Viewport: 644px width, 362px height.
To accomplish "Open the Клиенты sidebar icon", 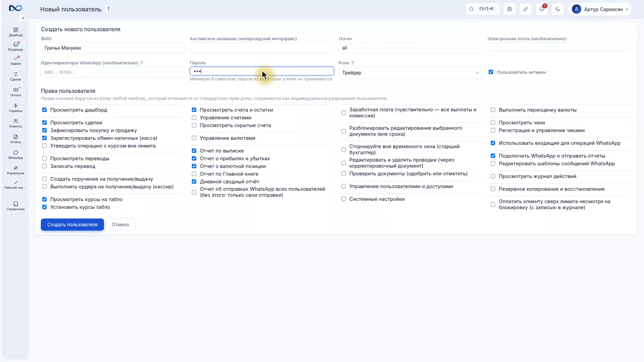I will (15, 123).
